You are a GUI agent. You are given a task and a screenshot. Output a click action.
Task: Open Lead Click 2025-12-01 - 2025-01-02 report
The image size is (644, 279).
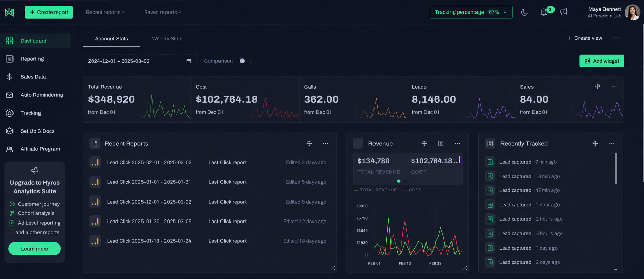tap(149, 202)
